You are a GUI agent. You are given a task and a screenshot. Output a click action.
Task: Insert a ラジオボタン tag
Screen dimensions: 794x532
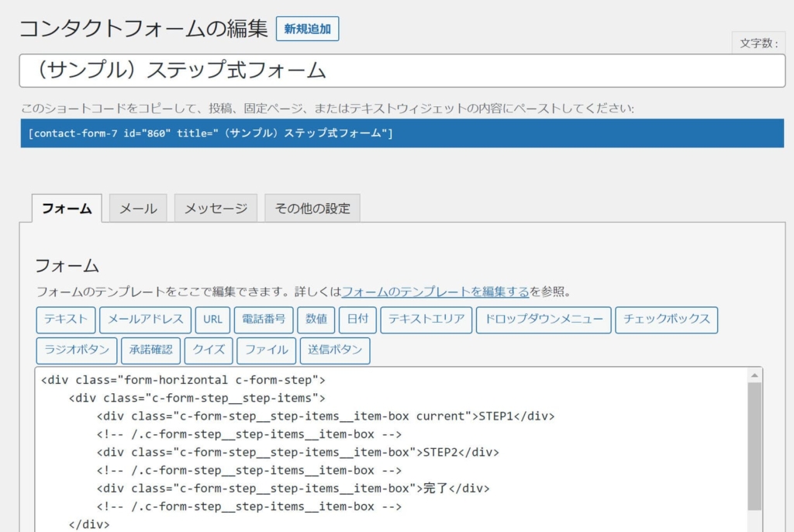click(x=77, y=351)
